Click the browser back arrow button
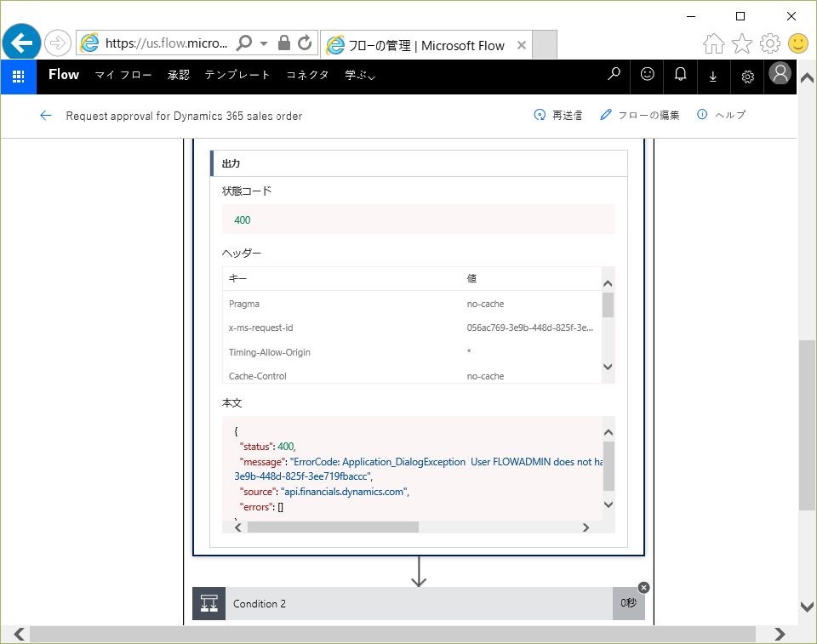This screenshot has height=644, width=817. click(21, 43)
